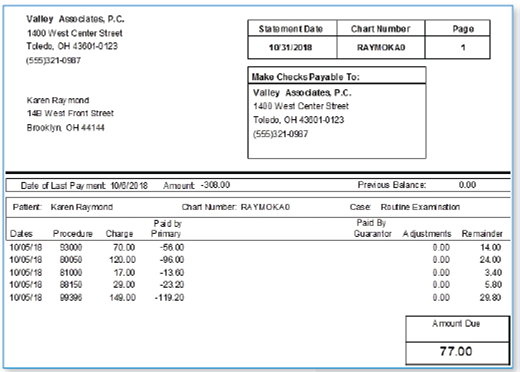Click chart number RAYMOKA0 in header table

[381, 48]
